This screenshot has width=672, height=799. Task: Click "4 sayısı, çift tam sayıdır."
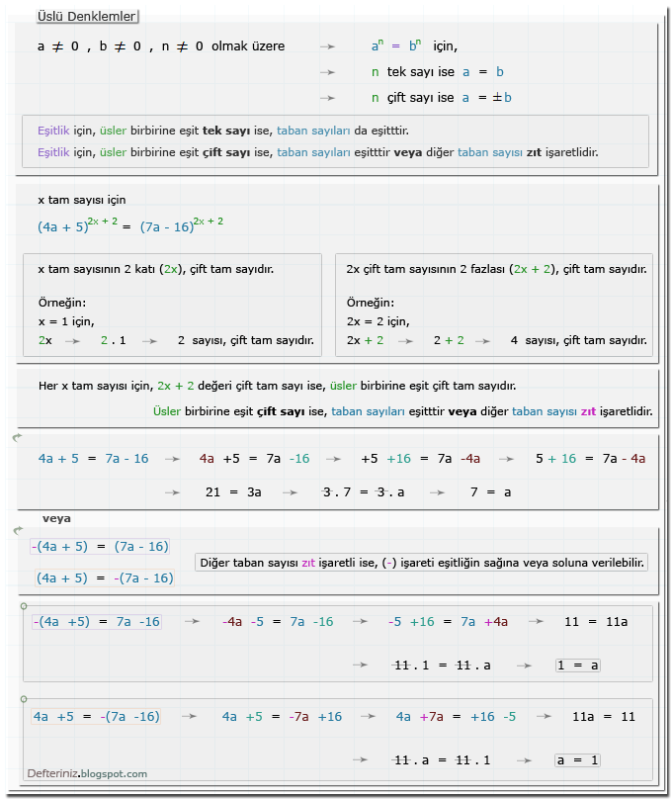[x=579, y=340]
